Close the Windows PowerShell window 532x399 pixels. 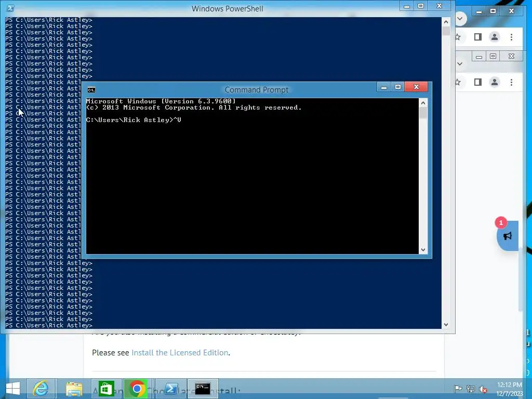pos(440,6)
